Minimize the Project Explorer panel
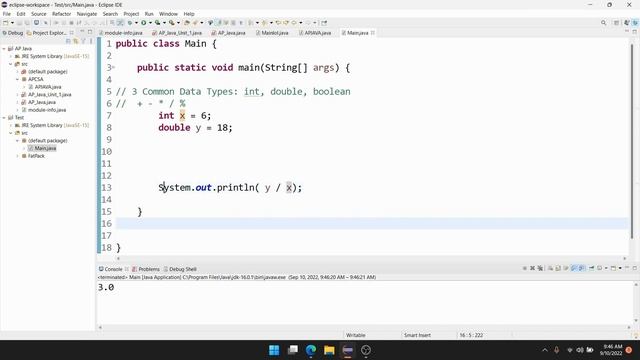 pos(82,32)
